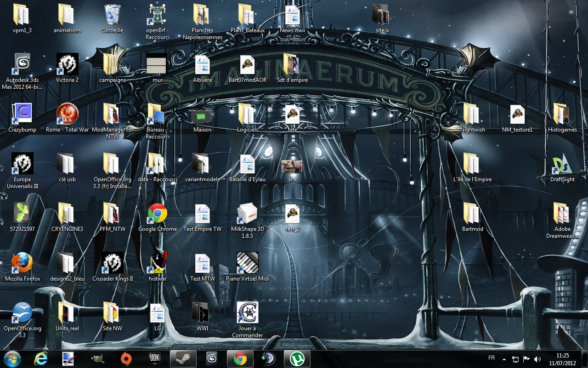Open the site thumbnail icon
The width and height of the screenshot is (588, 368).
click(x=293, y=167)
